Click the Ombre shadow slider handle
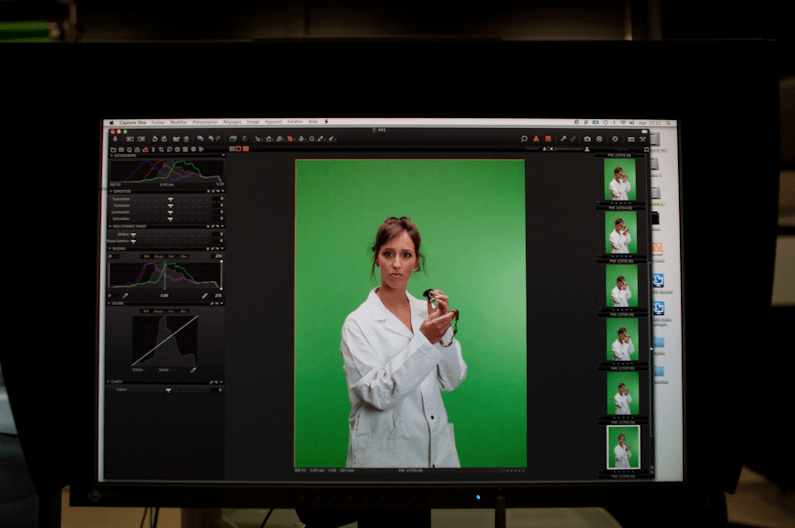The width and height of the screenshot is (795, 528). (133, 235)
